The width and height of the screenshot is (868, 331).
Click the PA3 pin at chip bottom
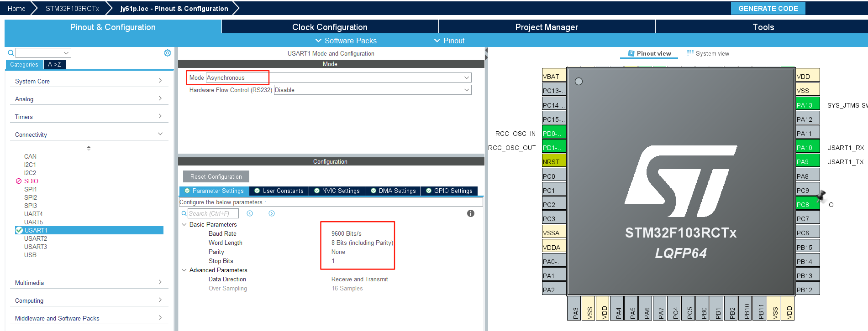pos(574,308)
